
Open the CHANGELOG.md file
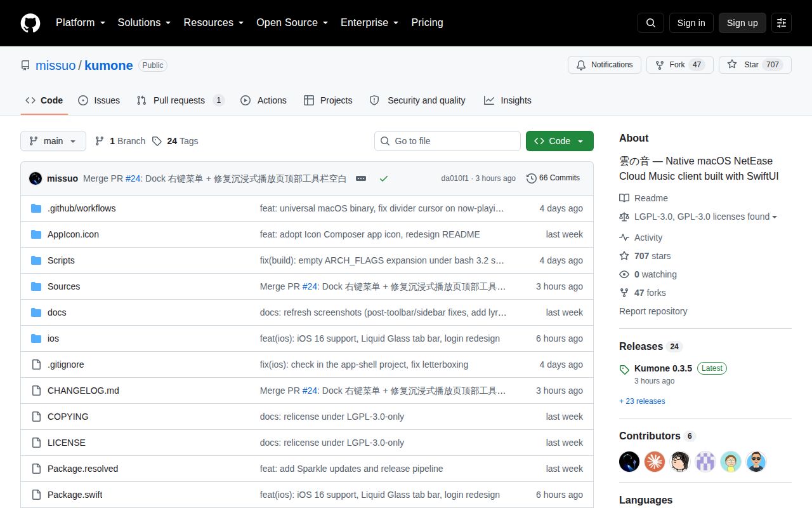(83, 391)
